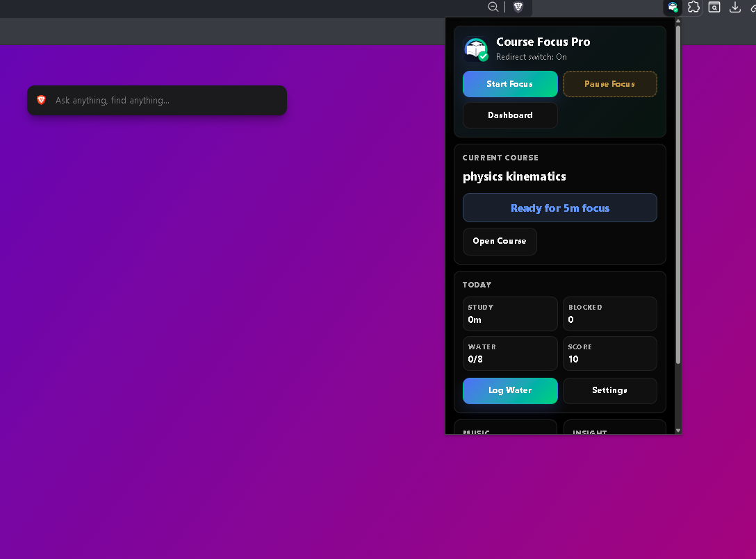Screen dimensions: 756x559
Task: Click the physics kinematics course title
Action: click(514, 177)
